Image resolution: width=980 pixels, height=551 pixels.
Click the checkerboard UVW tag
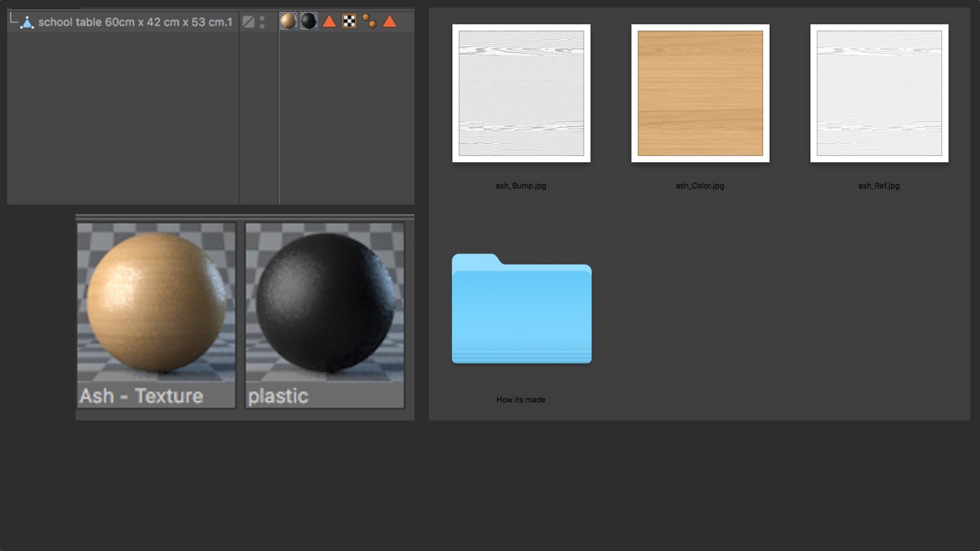[x=349, y=21]
